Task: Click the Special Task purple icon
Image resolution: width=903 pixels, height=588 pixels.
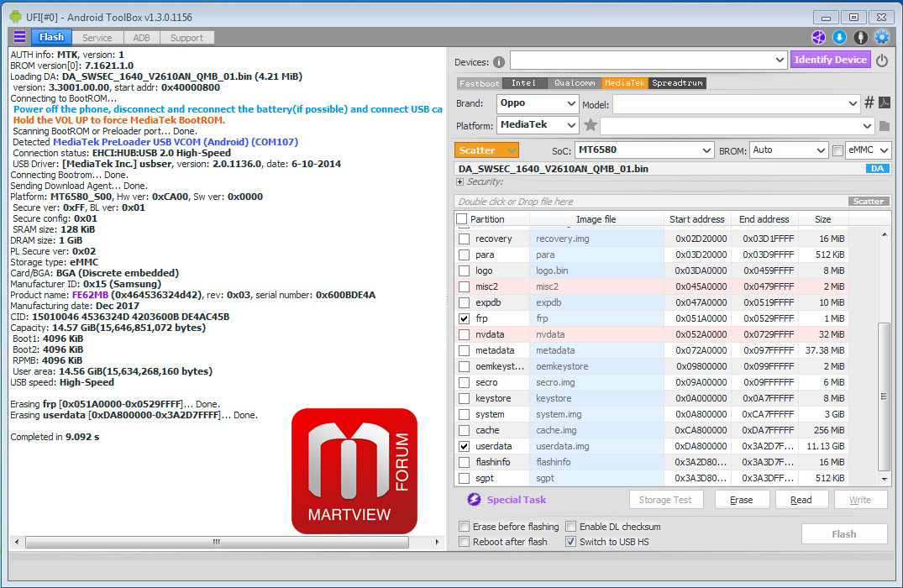Action: coord(474,499)
